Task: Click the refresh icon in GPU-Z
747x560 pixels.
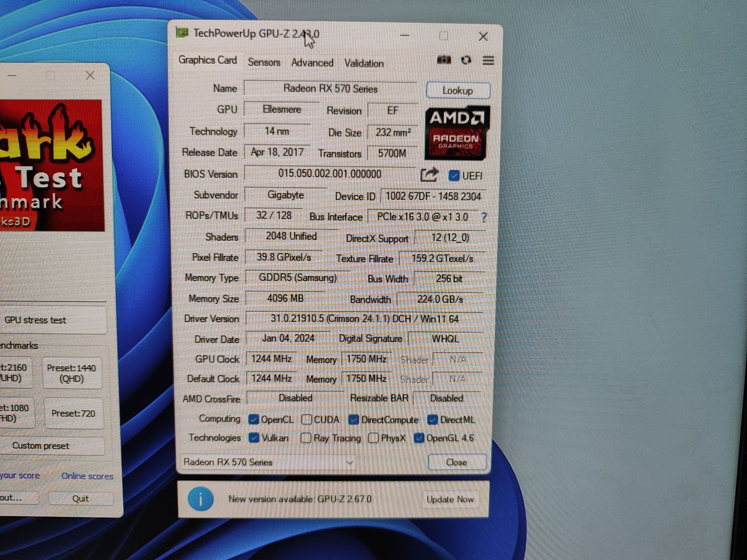Action: 466,60
